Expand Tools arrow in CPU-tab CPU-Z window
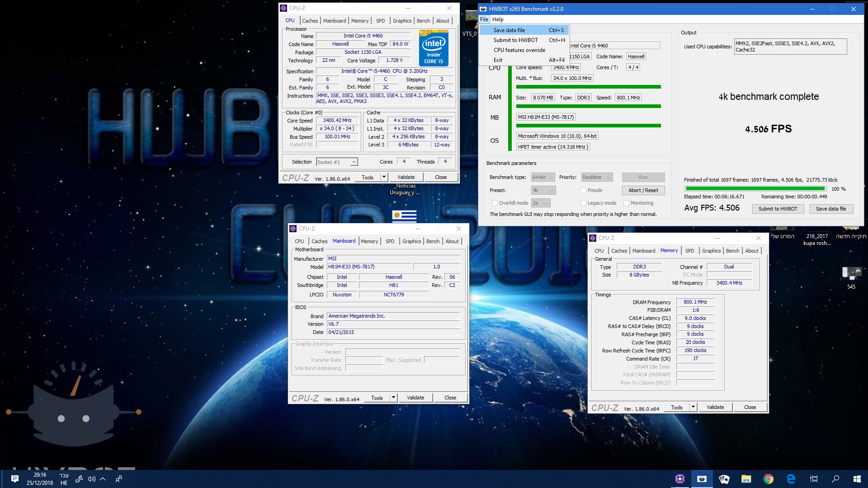This screenshot has width=868, height=488. (x=384, y=177)
